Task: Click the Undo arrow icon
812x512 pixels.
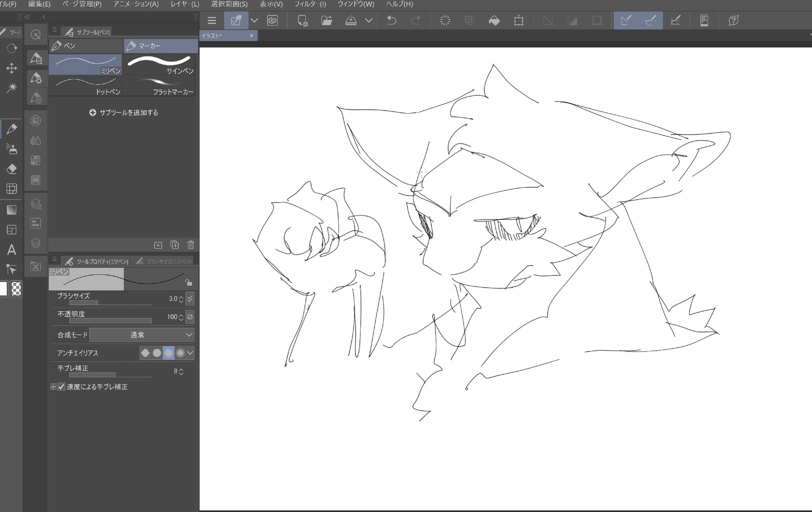Action: pyautogui.click(x=391, y=20)
